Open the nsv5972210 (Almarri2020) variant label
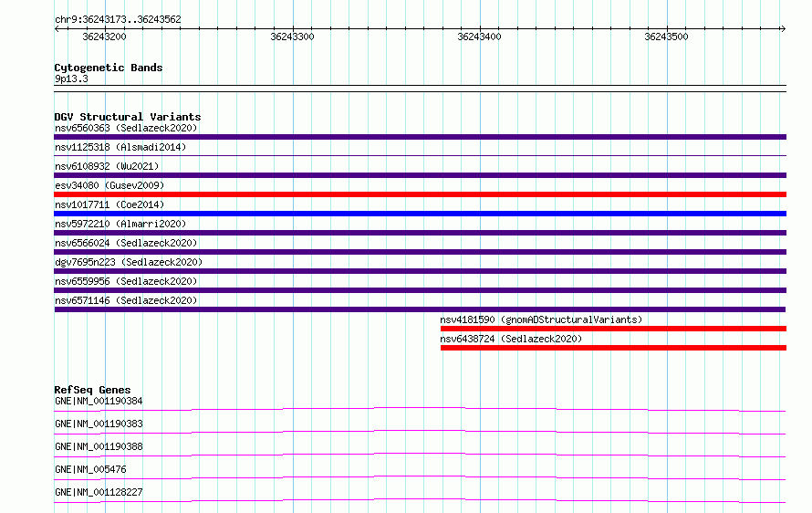Viewport: 812px width, 513px height. tap(120, 224)
